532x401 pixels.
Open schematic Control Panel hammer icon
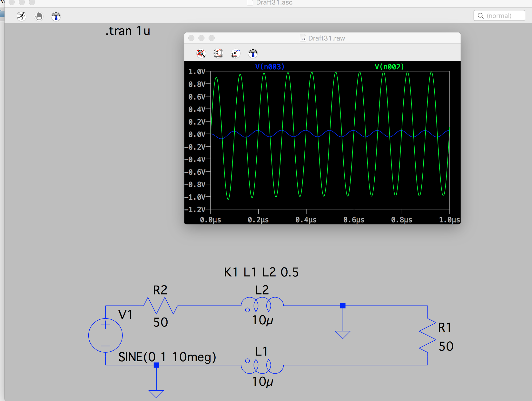point(56,16)
